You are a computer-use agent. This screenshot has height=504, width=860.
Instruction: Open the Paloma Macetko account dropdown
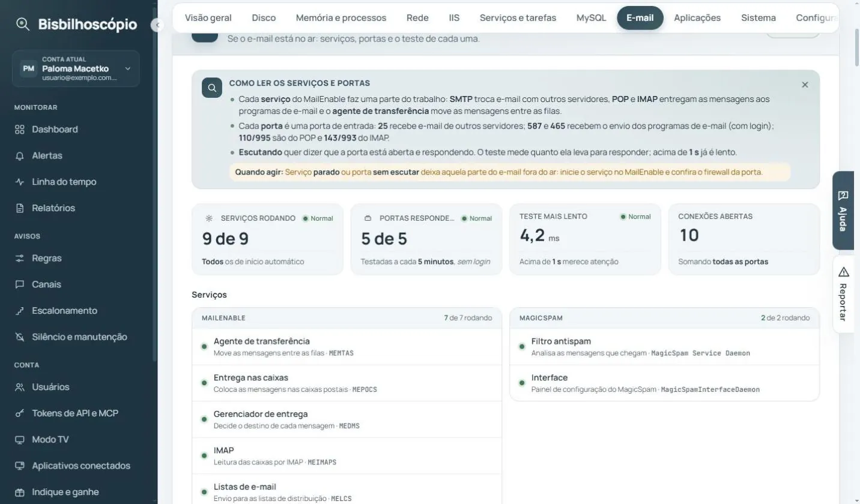[x=76, y=68]
